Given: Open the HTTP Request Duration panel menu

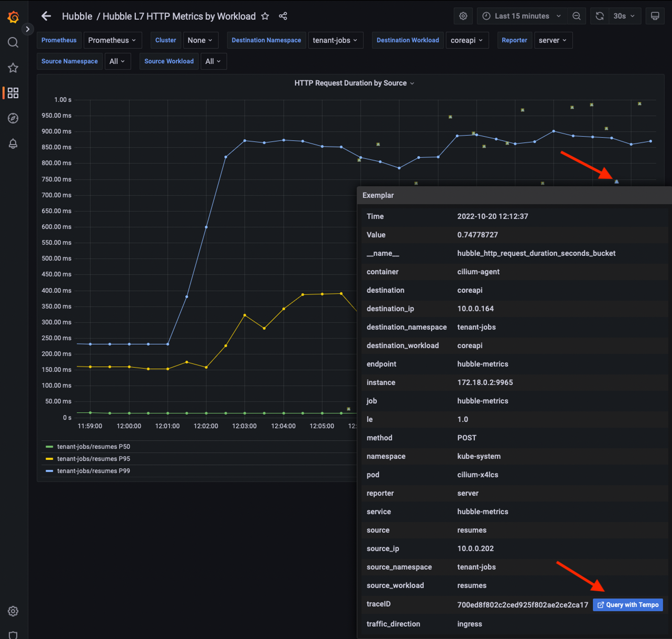Looking at the screenshot, I should click(412, 83).
